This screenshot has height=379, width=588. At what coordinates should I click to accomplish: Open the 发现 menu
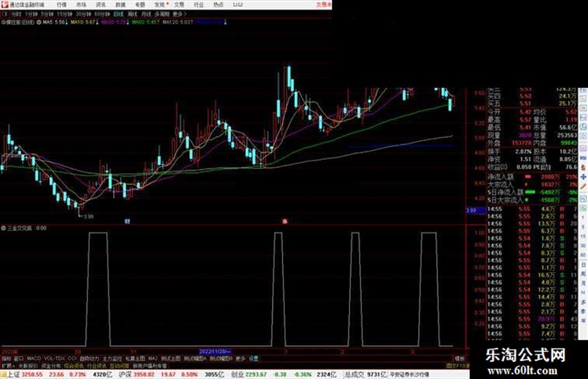pyautogui.click(x=160, y=4)
